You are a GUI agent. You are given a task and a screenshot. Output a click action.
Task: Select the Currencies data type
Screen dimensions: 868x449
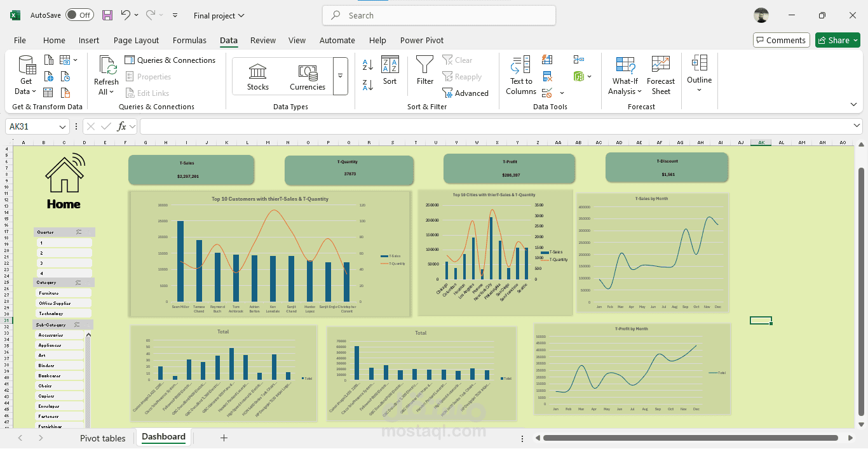point(308,75)
